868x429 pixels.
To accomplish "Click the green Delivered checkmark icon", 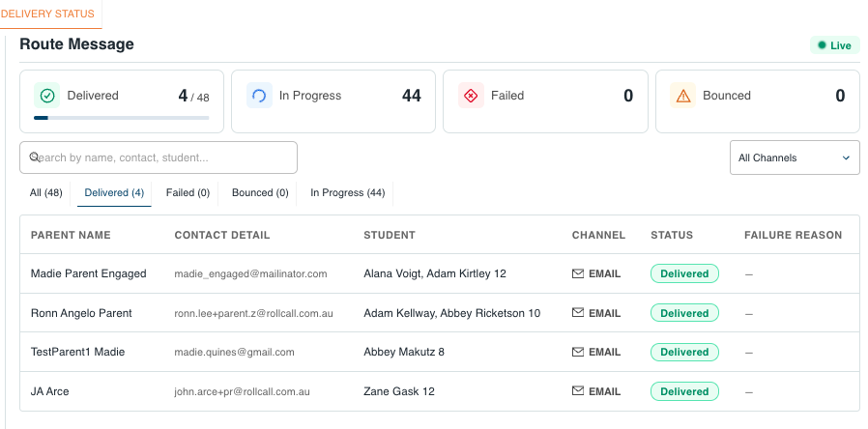I will 46,96.
